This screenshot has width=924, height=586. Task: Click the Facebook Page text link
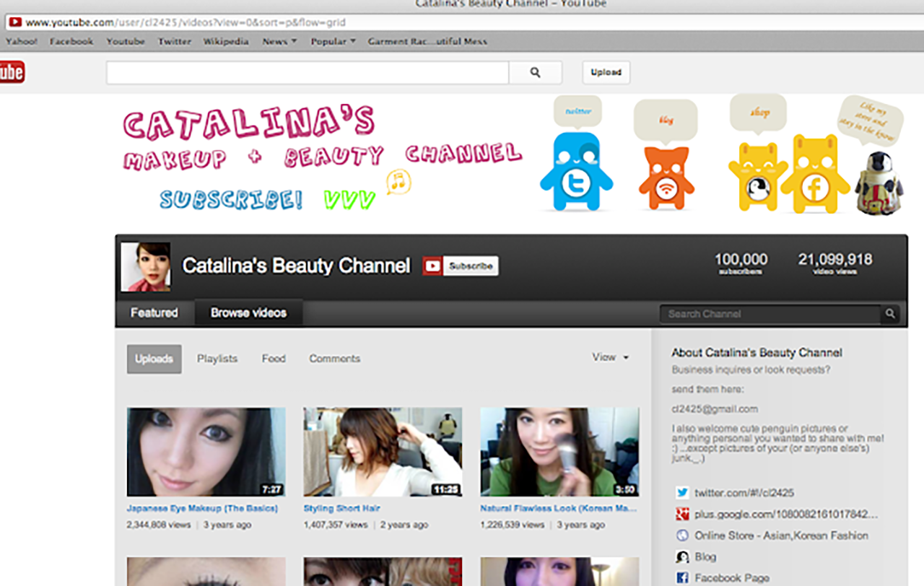coord(732,578)
